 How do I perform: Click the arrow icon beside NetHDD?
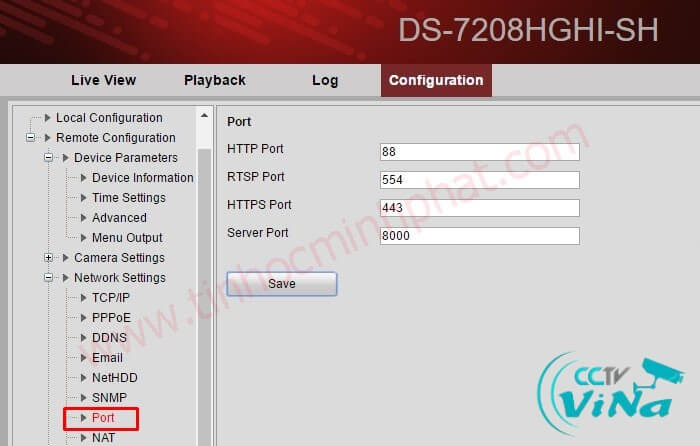point(83,378)
